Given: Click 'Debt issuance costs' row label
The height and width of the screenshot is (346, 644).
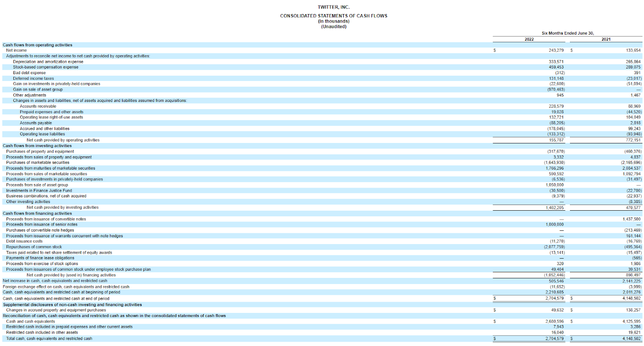Looking at the screenshot, I should [x=24, y=241].
